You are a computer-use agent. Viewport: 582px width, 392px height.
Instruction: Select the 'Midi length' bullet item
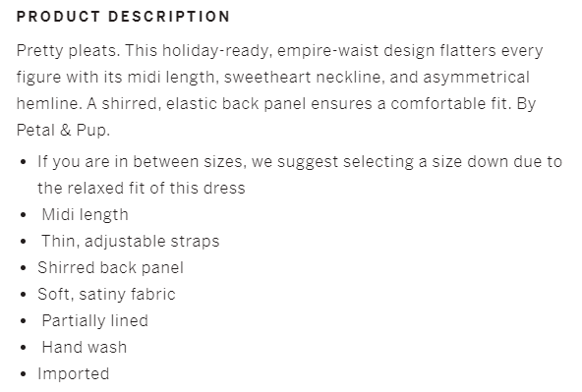coord(85,215)
